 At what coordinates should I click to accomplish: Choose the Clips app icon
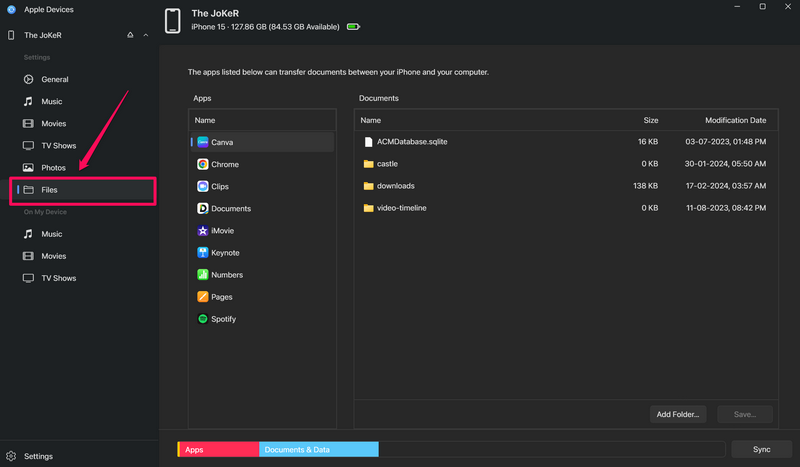click(202, 186)
